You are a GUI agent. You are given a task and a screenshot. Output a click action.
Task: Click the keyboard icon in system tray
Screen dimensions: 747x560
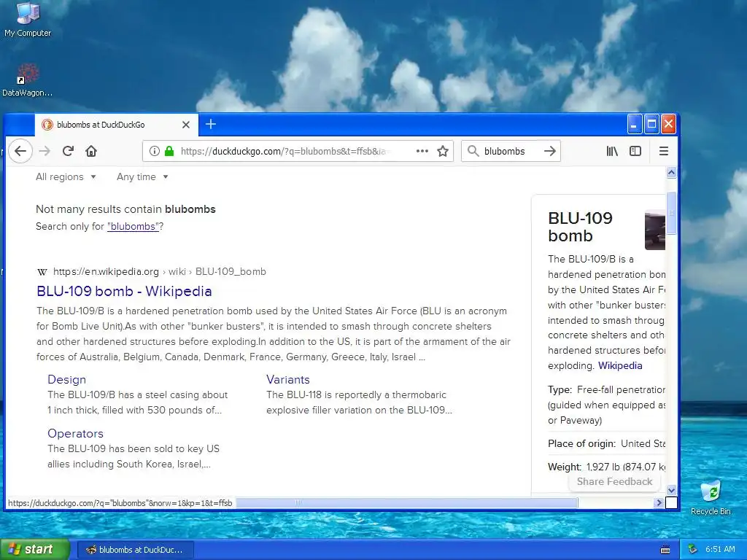tap(665, 550)
